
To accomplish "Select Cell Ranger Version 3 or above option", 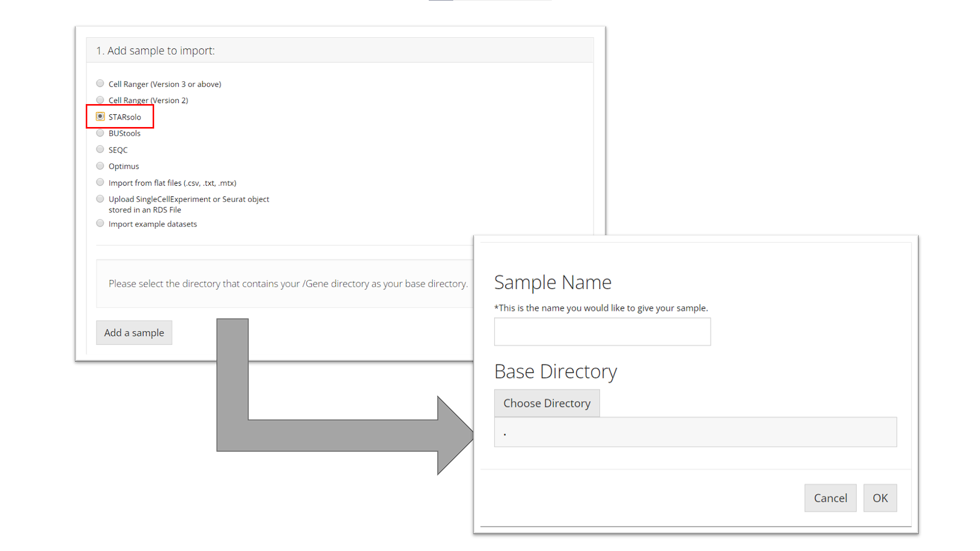I will point(100,84).
